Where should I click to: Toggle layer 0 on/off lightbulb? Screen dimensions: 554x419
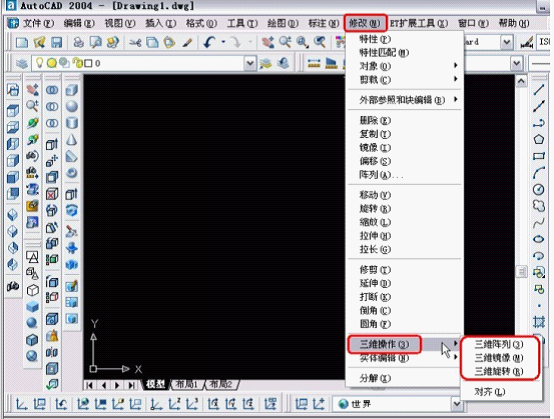[x=40, y=63]
